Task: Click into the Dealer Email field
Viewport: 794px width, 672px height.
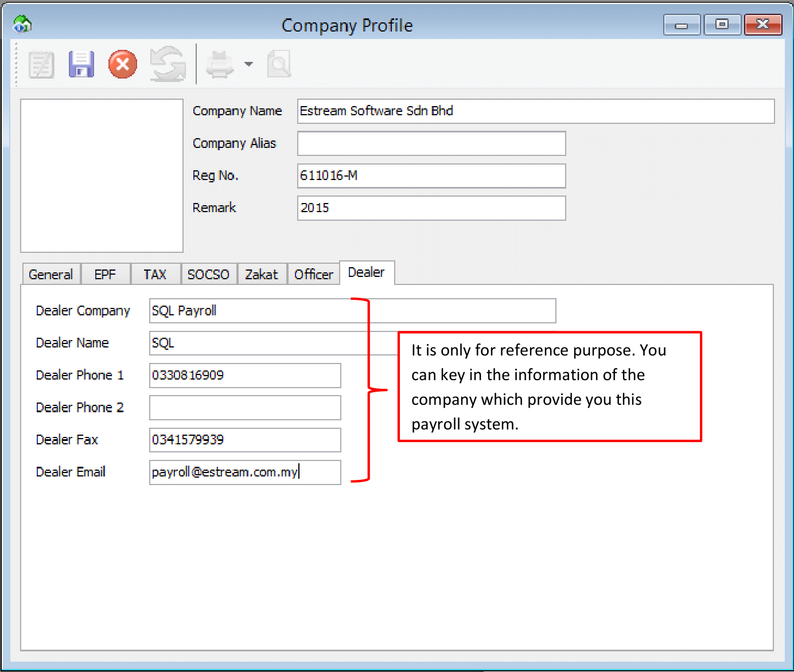Action: 245,472
